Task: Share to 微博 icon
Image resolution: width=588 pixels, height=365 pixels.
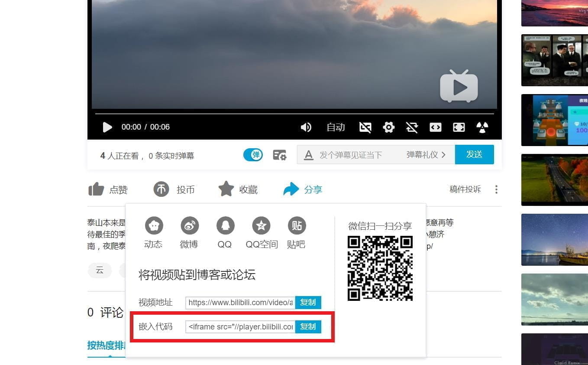Action: pos(190,226)
